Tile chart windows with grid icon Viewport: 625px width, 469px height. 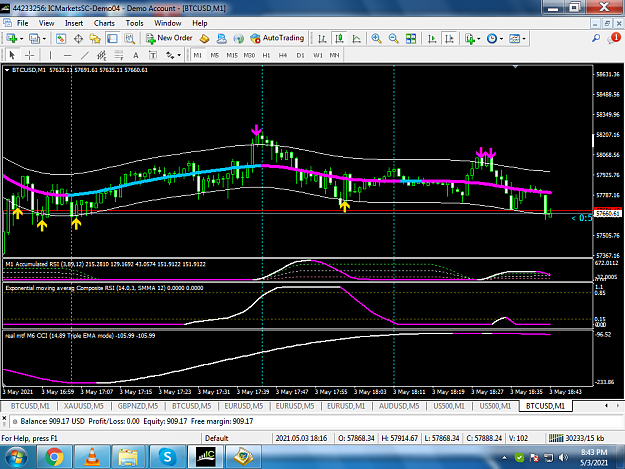point(411,39)
